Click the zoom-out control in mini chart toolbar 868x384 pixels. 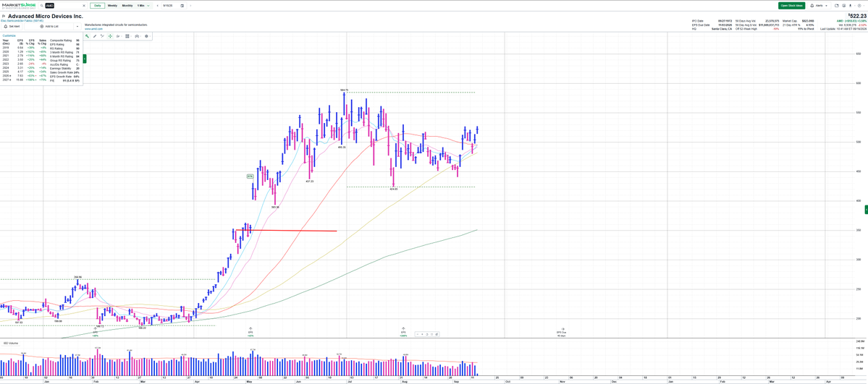pyautogui.click(x=418, y=334)
